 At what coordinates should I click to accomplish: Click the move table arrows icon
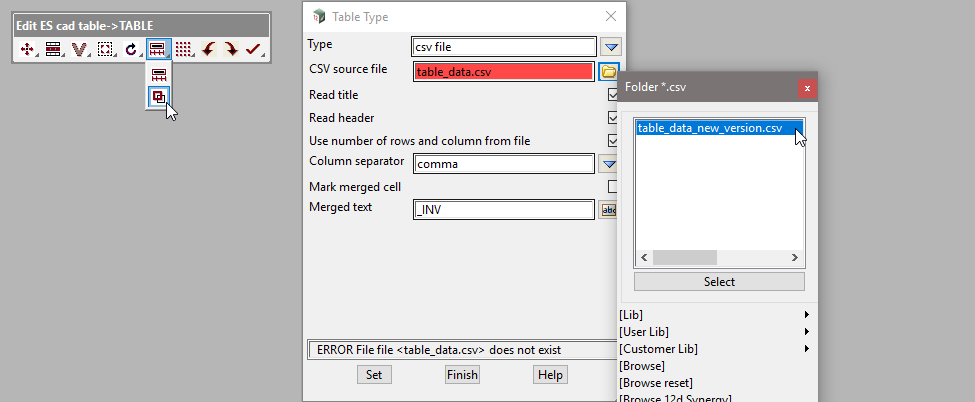click(x=27, y=49)
